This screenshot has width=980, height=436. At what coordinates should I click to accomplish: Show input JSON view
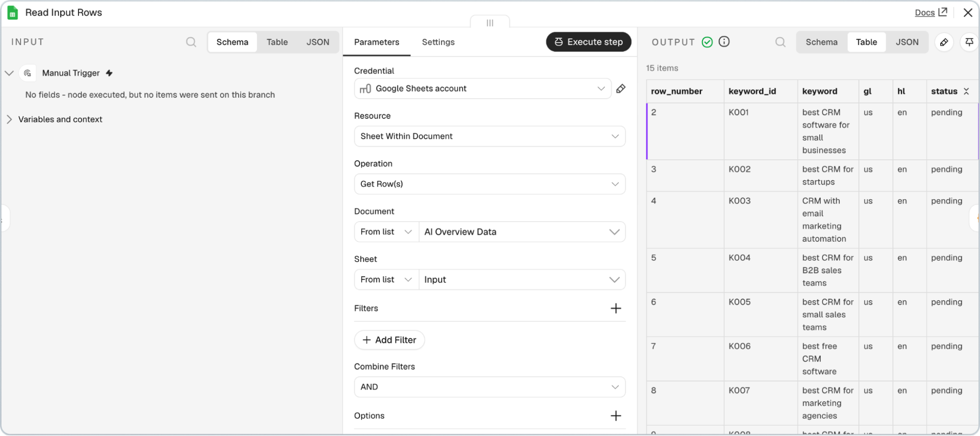pos(318,42)
